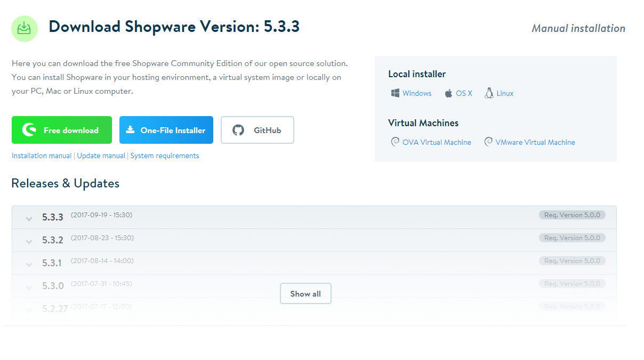Screen dimensions: 644x360
Task: Open the OVA Virtual Machine link
Action: (437, 142)
